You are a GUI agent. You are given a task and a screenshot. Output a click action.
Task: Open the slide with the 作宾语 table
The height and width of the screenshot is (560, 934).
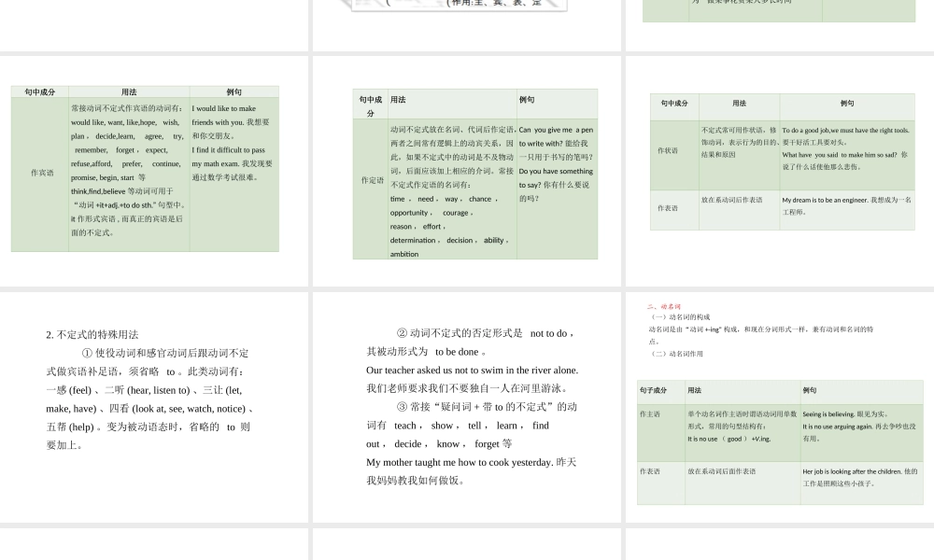pyautogui.click(x=154, y=172)
